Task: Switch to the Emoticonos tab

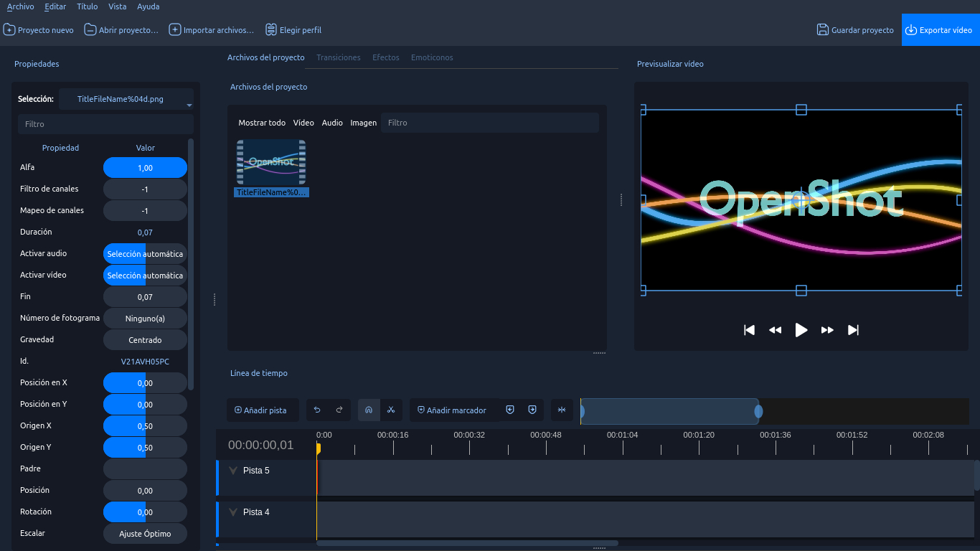Action: (x=432, y=57)
